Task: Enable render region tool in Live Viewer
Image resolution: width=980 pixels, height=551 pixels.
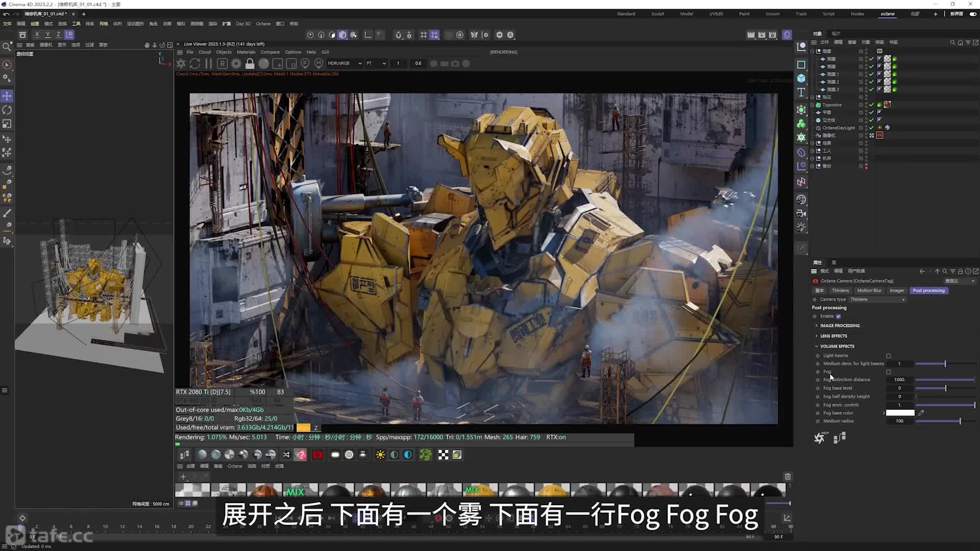Action: coord(277,64)
